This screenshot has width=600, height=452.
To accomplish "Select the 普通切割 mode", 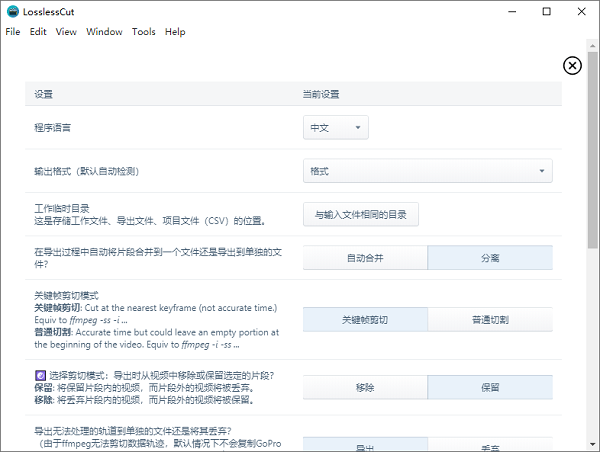I will click(490, 320).
